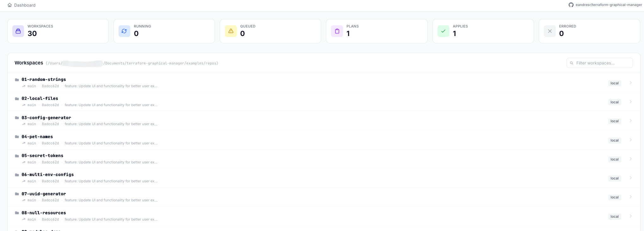The height and width of the screenshot is (231, 644).
Task: Click folder icon of 03-config-generator
Action: click(17, 118)
